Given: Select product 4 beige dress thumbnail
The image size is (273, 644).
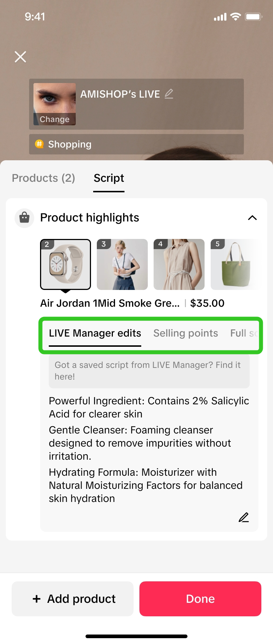Looking at the screenshot, I should pyautogui.click(x=179, y=264).
